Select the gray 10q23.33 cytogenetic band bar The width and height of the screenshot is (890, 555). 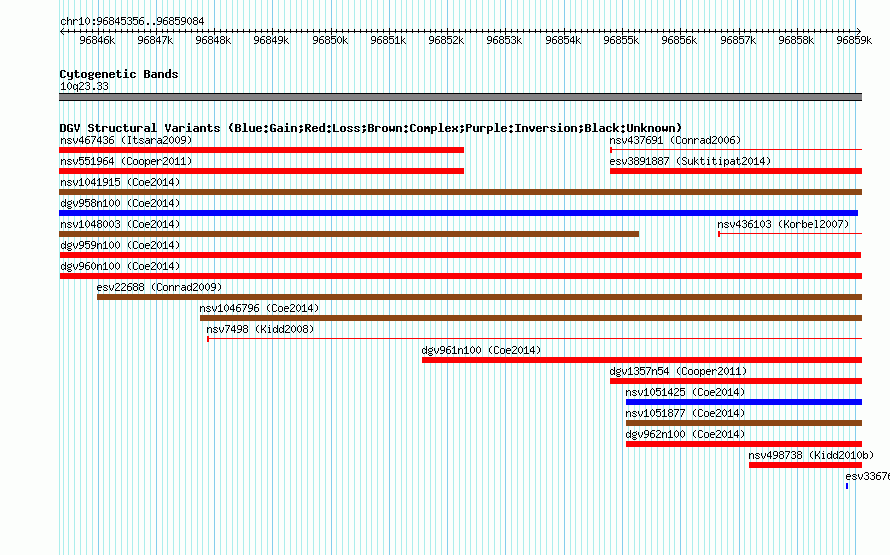point(460,97)
